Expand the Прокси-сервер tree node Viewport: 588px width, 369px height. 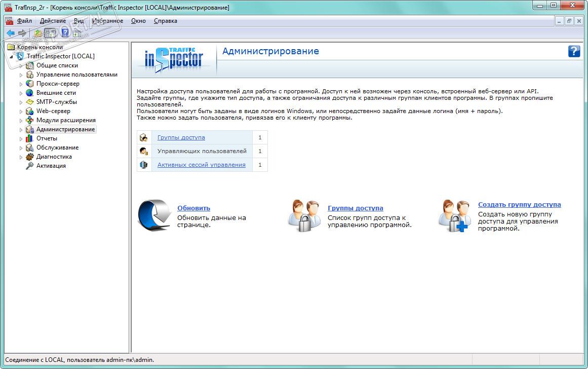[21, 84]
